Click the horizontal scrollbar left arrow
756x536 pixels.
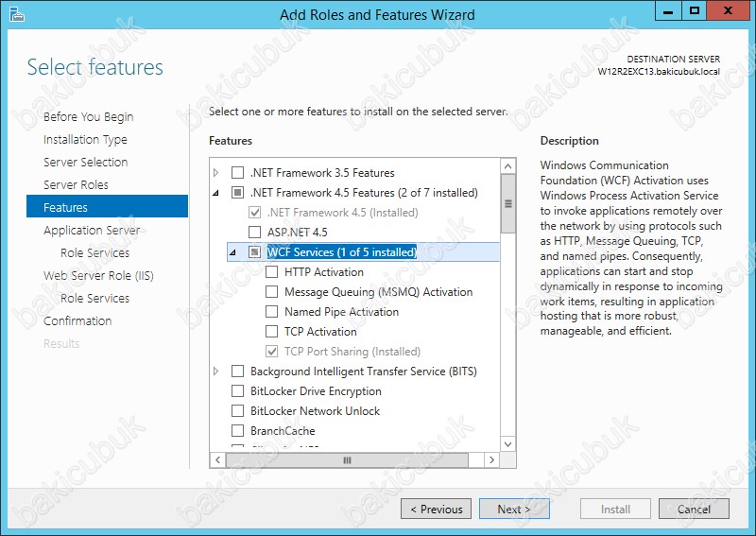pyautogui.click(x=218, y=459)
